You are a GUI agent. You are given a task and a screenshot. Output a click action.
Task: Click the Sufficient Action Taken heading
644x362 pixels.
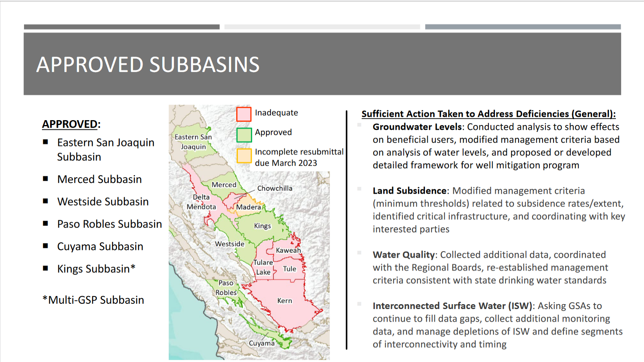[488, 114]
